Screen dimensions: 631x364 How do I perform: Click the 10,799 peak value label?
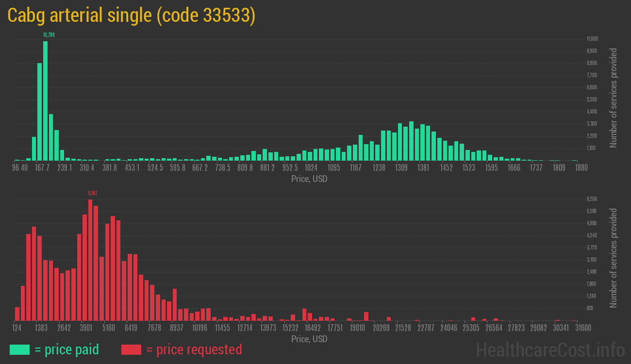point(49,35)
